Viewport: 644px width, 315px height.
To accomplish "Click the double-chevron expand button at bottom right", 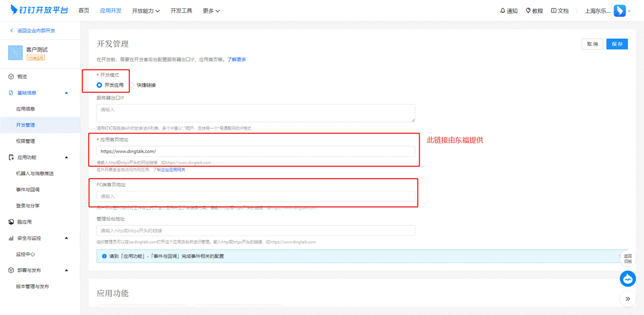I will (x=628, y=299).
